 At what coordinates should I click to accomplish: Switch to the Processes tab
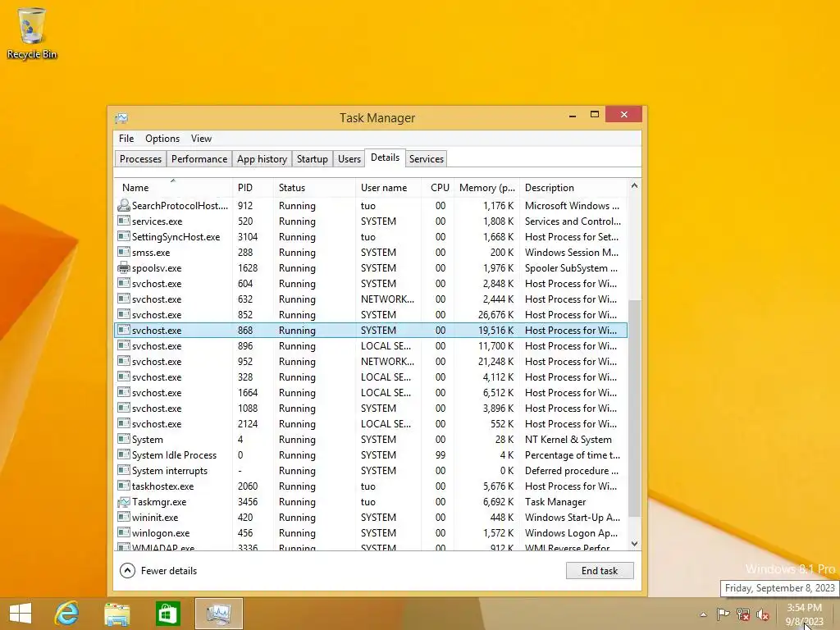[x=140, y=158]
